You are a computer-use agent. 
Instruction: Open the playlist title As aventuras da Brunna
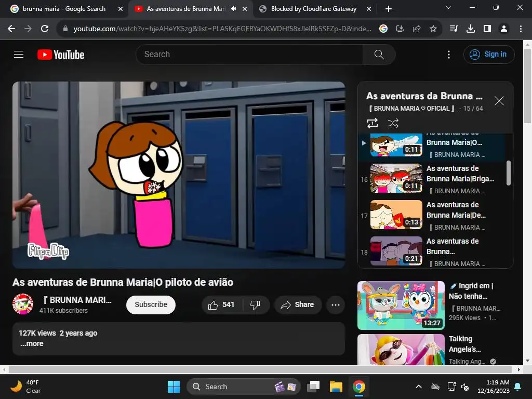(x=424, y=96)
